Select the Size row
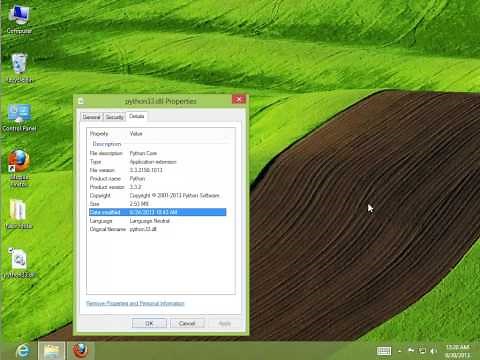 [x=157, y=204]
